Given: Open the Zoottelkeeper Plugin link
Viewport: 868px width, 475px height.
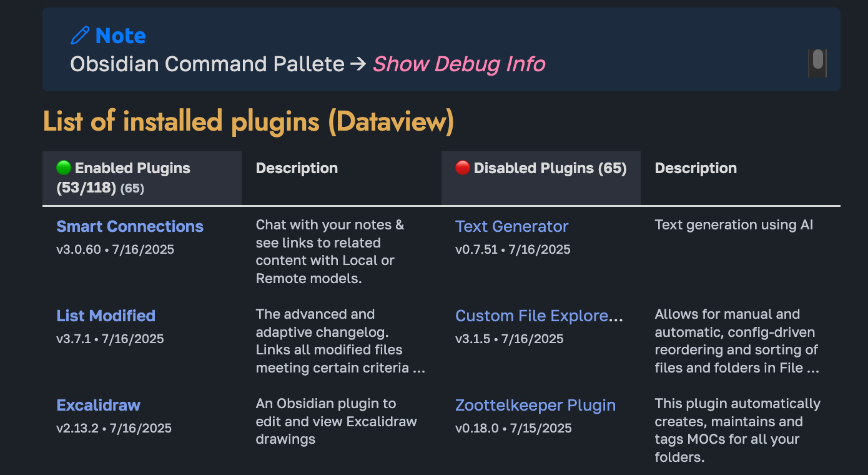Looking at the screenshot, I should [535, 405].
